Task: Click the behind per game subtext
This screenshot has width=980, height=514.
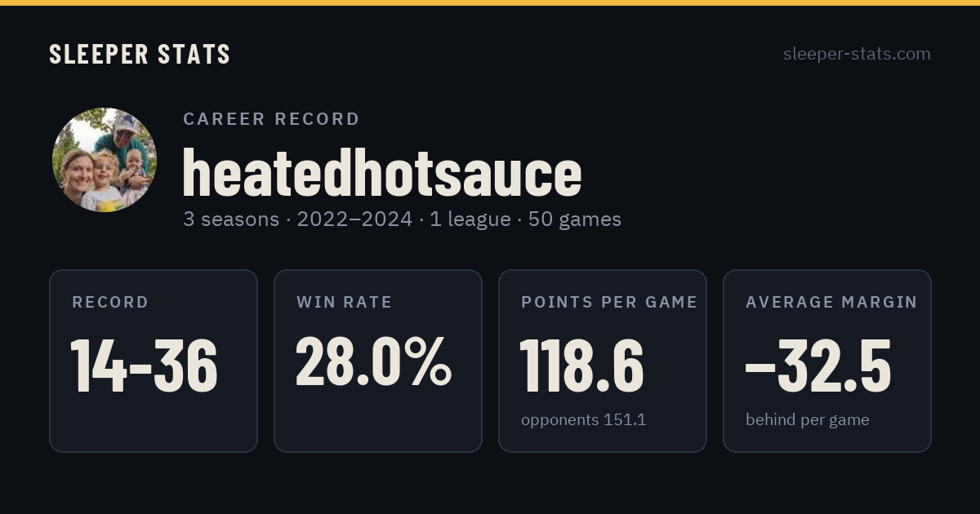Action: coord(808,420)
